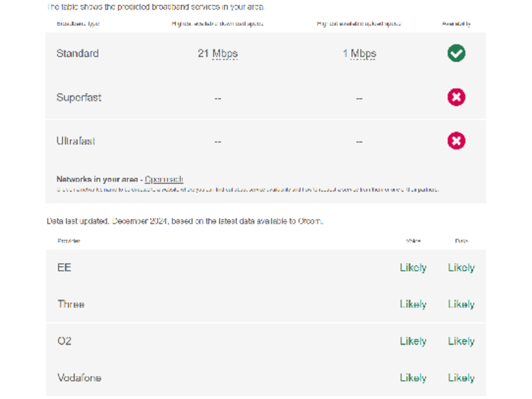Select the Standard broadband type row label
The height and width of the screenshot is (399, 532).
[78, 53]
